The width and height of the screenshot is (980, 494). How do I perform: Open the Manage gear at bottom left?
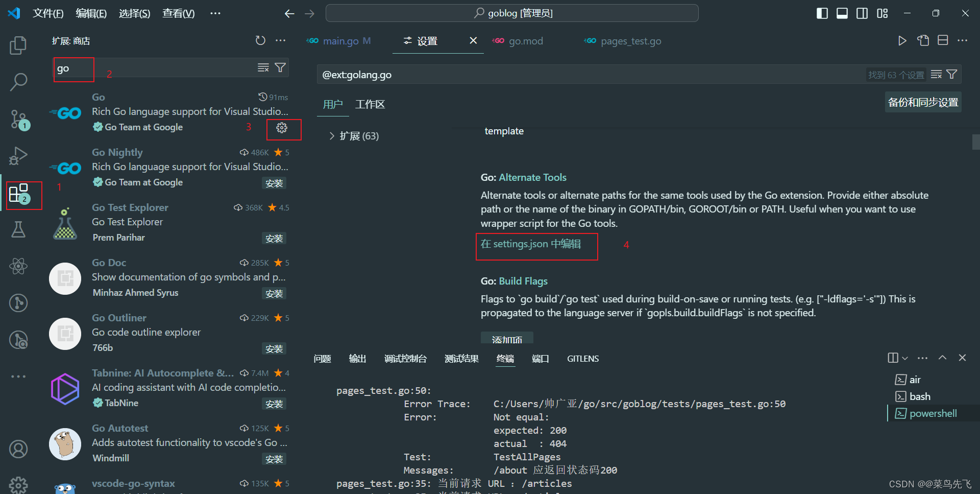coord(18,485)
